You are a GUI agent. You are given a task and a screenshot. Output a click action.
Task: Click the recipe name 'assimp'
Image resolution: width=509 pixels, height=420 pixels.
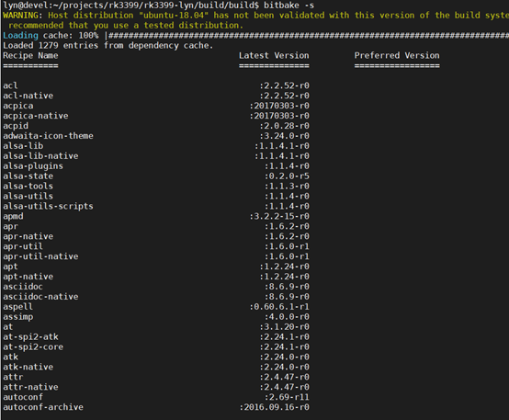point(17,317)
